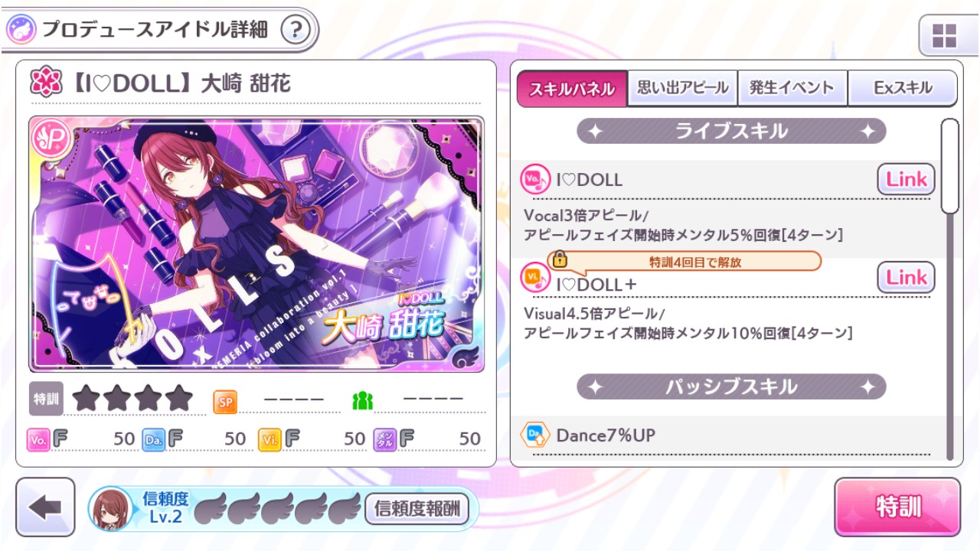Click the pink P badge on card
The height and width of the screenshot is (551, 980).
[x=47, y=136]
